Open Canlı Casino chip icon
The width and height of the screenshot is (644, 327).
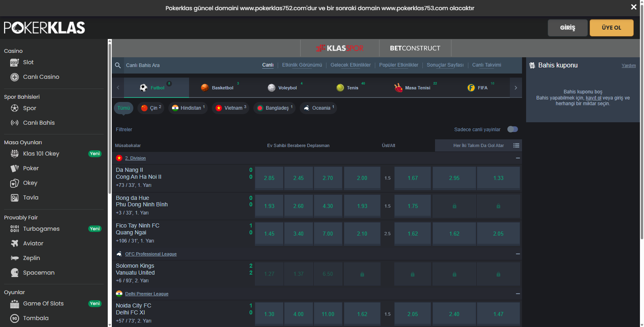pos(15,77)
